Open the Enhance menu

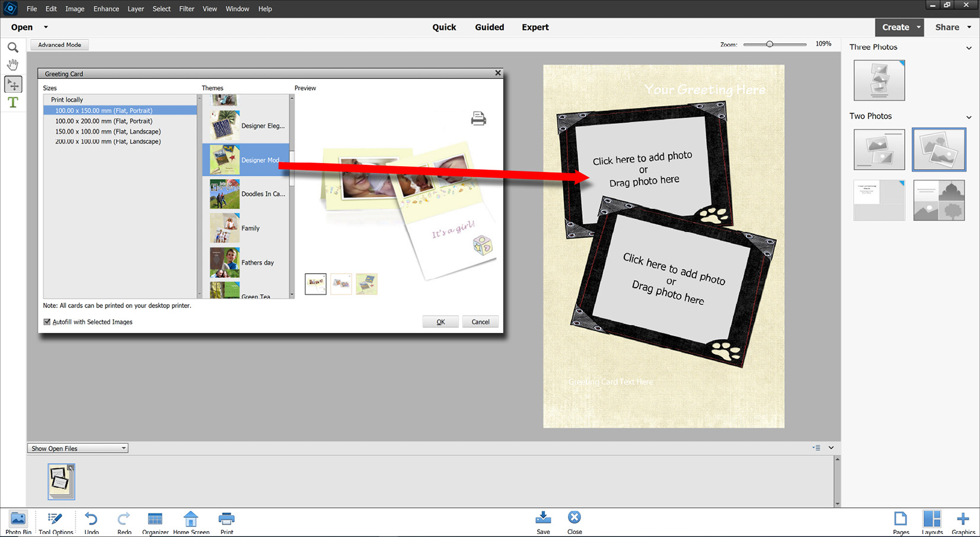tap(106, 9)
